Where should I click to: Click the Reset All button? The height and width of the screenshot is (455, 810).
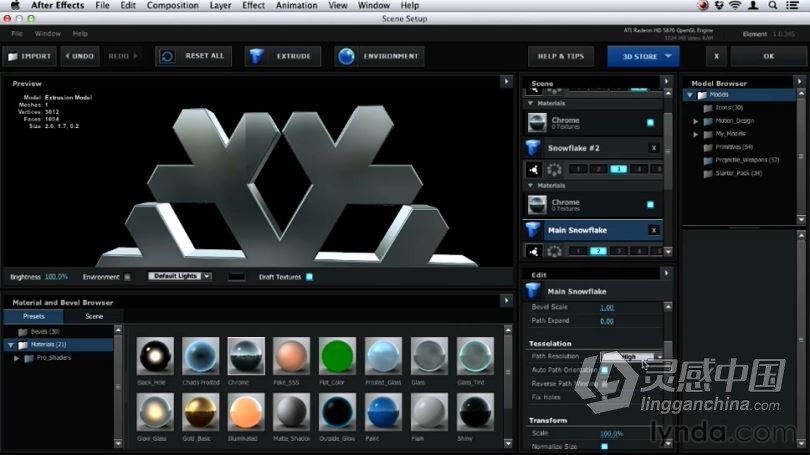tap(193, 56)
